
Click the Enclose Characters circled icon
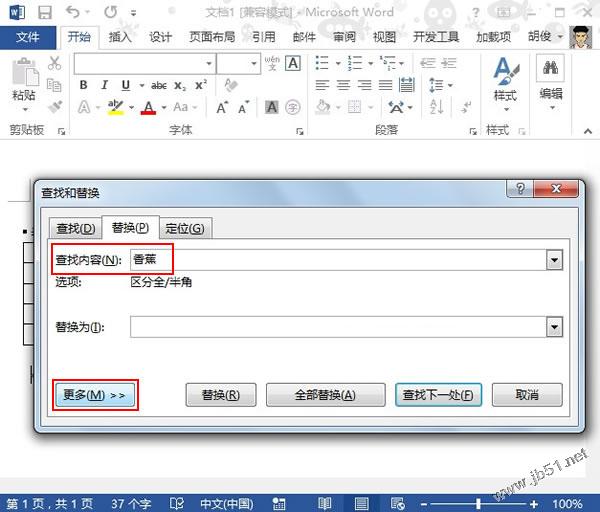[293, 108]
